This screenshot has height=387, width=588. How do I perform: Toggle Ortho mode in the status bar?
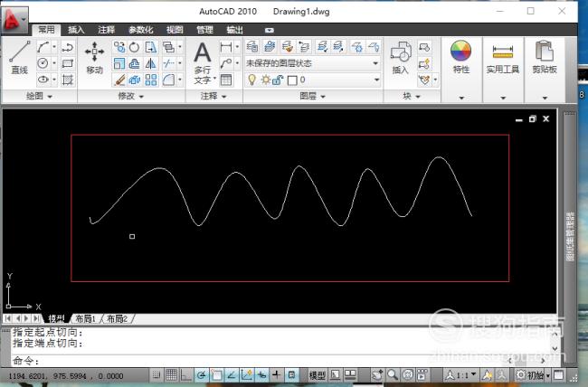pyautogui.click(x=185, y=374)
